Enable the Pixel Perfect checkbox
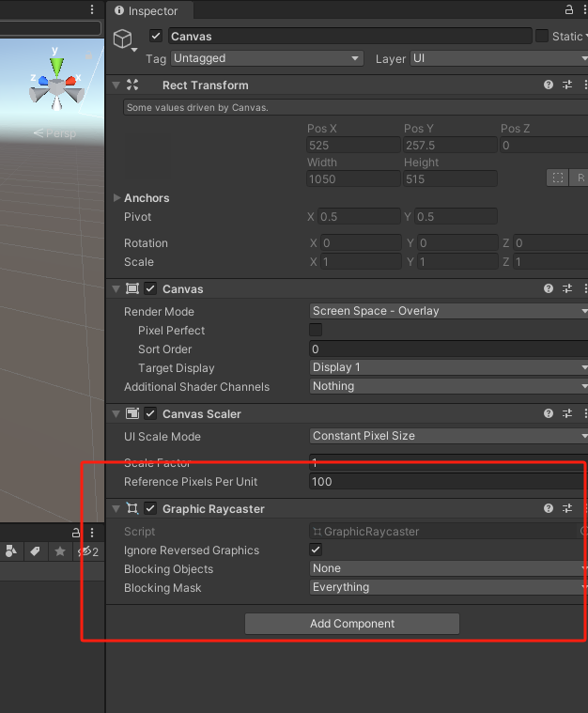This screenshot has width=588, height=713. [316, 330]
